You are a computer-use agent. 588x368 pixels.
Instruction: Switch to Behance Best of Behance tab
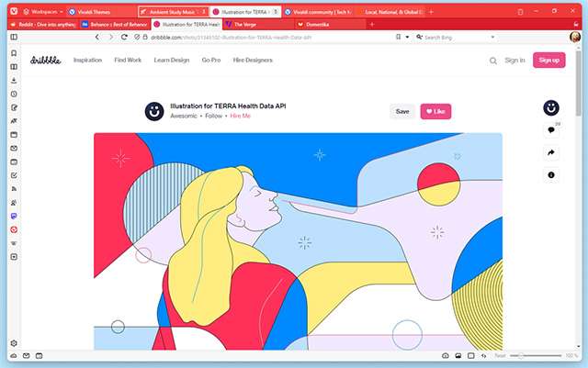[x=115, y=25]
